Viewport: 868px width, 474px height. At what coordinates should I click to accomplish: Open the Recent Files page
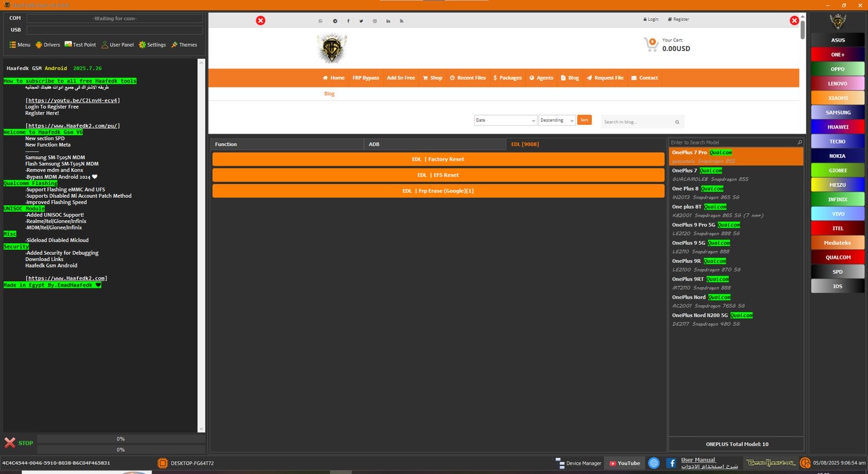[468, 78]
